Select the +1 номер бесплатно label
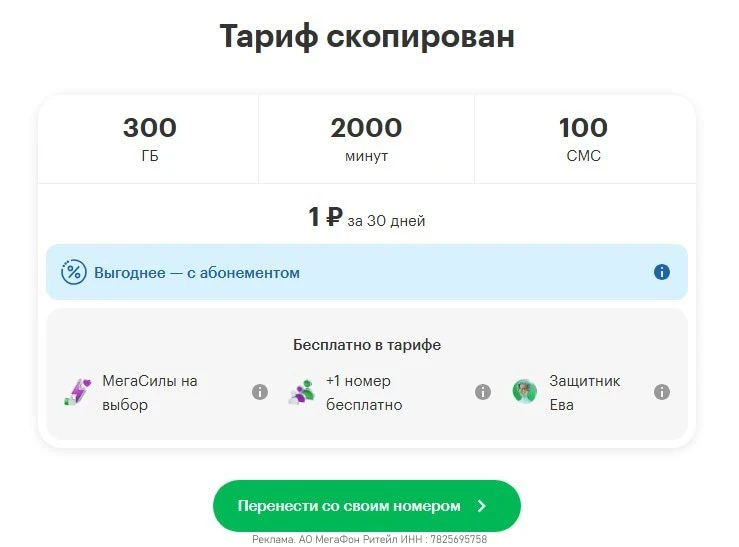 coord(364,393)
